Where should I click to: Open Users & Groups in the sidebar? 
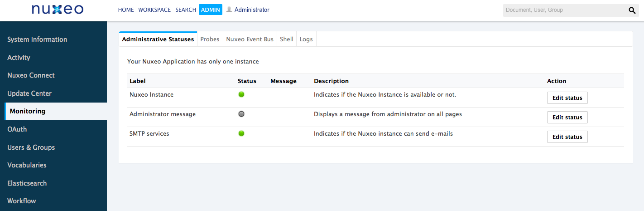(x=31, y=147)
